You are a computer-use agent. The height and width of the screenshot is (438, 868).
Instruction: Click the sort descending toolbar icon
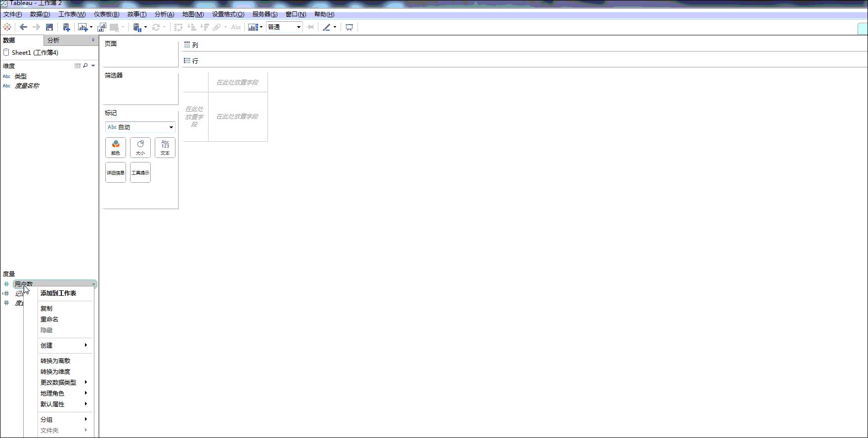(204, 27)
